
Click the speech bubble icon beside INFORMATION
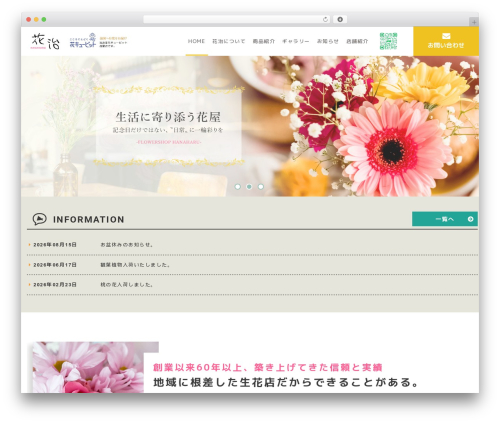pos(39,219)
